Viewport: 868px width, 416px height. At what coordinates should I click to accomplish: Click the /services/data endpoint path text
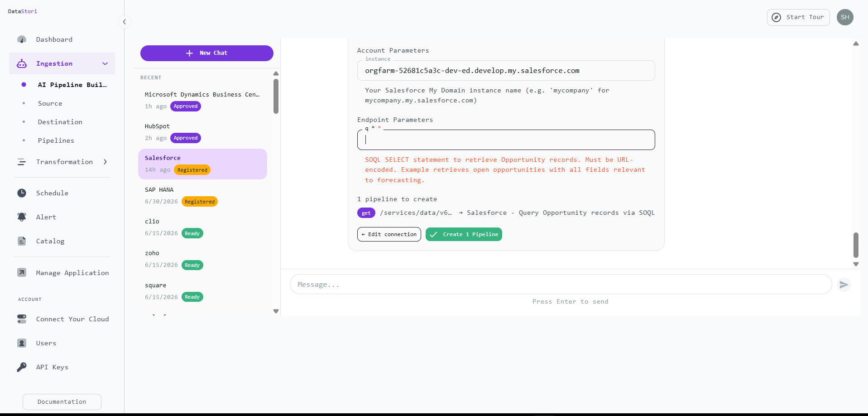point(416,213)
